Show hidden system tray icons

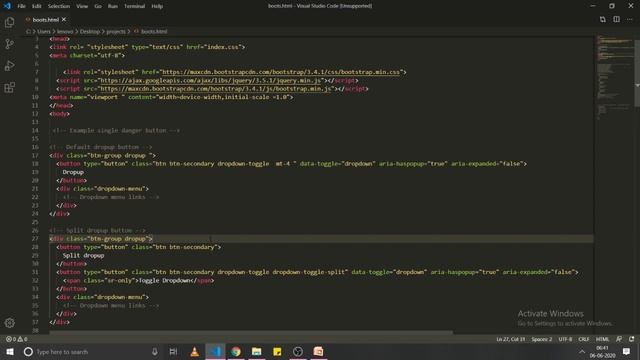[582, 351]
